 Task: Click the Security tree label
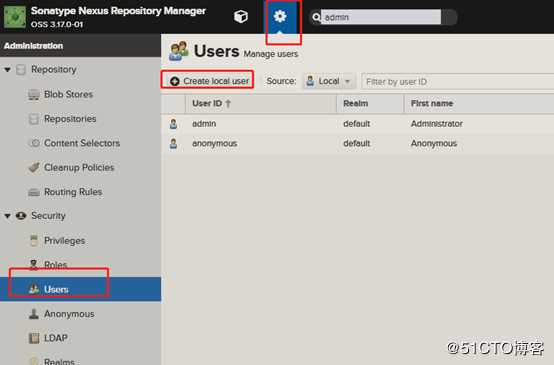click(48, 216)
